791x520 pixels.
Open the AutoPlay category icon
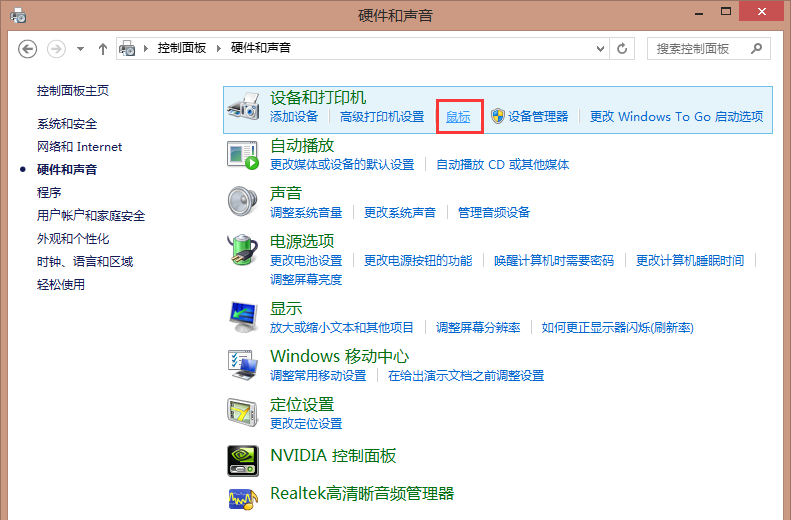244,154
